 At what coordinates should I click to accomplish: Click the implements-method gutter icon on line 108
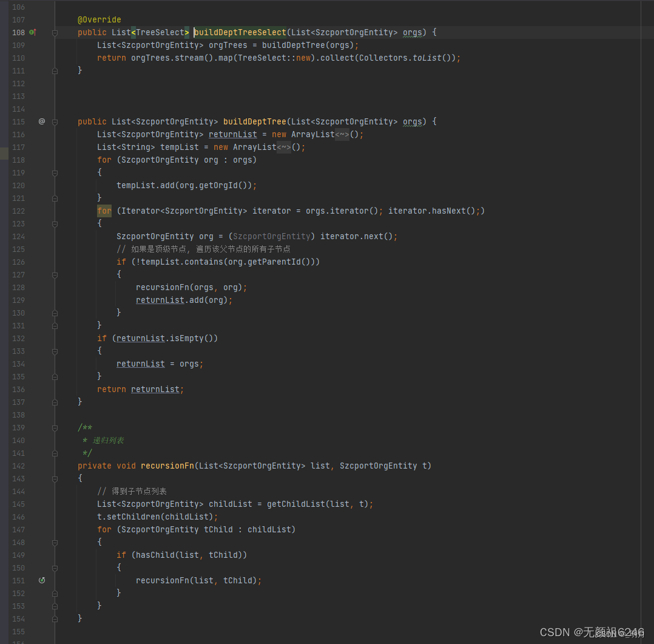point(33,32)
